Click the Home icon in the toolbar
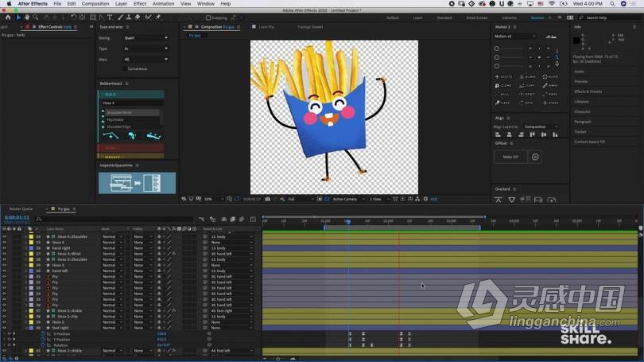Screen dimensions: 644x362 pyautogui.click(x=8, y=18)
